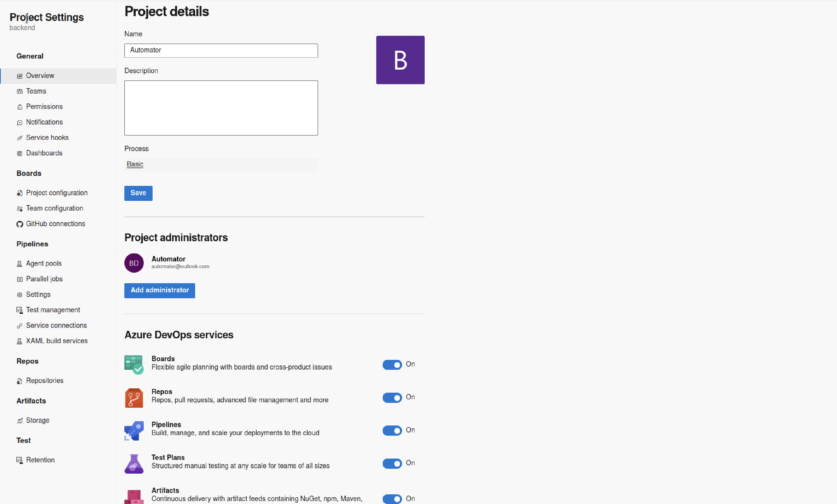The width and height of the screenshot is (837, 504).
Task: Click the Dashboards icon in sidebar
Action: coord(20,153)
